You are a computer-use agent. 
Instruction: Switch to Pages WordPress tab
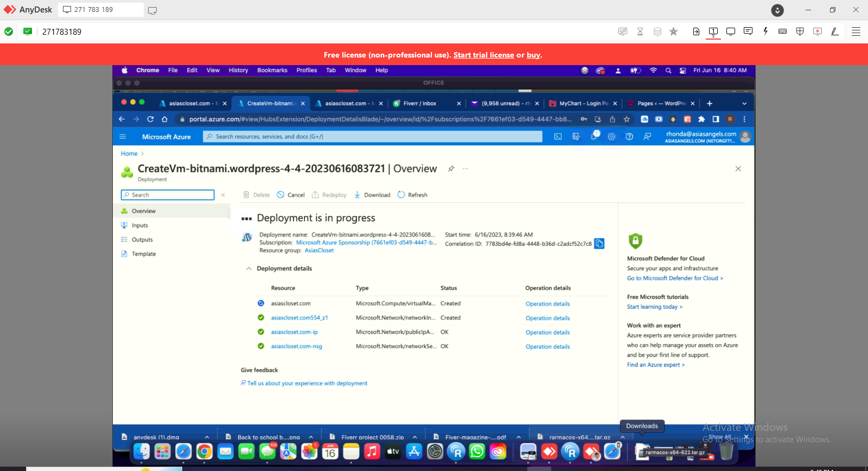[661, 104]
